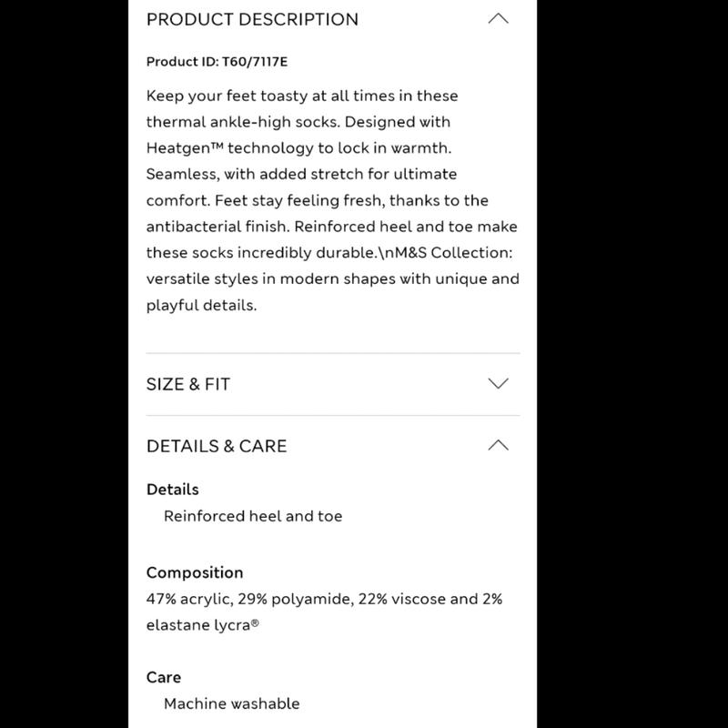The image size is (728, 728).
Task: Expand the Size & Fit chevron
Action: [498, 383]
